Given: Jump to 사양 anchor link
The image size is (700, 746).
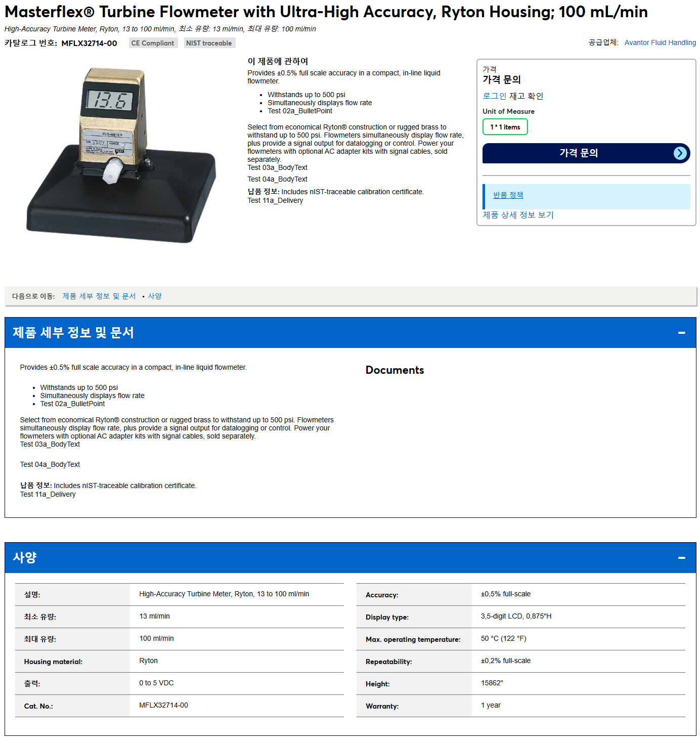Looking at the screenshot, I should (155, 296).
